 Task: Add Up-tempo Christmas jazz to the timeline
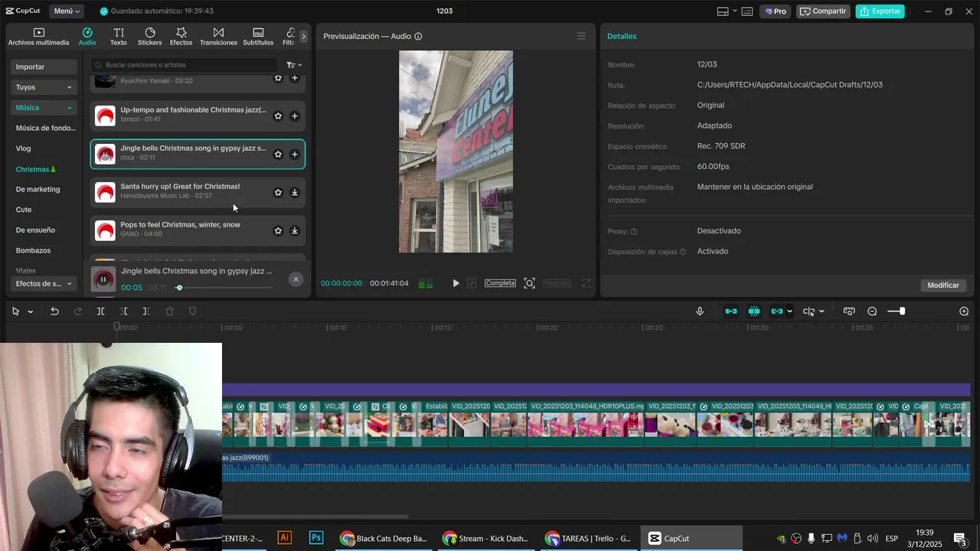(295, 116)
